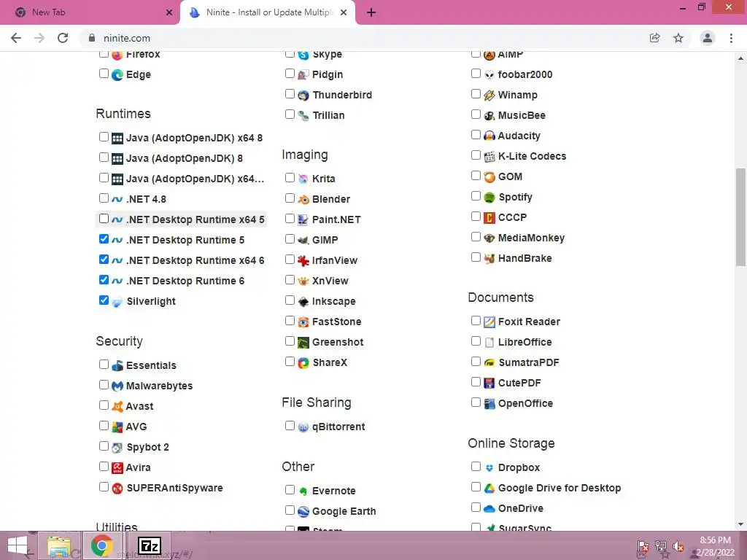Click the Evernote elephant icon
The width and height of the screenshot is (747, 560).
[x=303, y=491]
